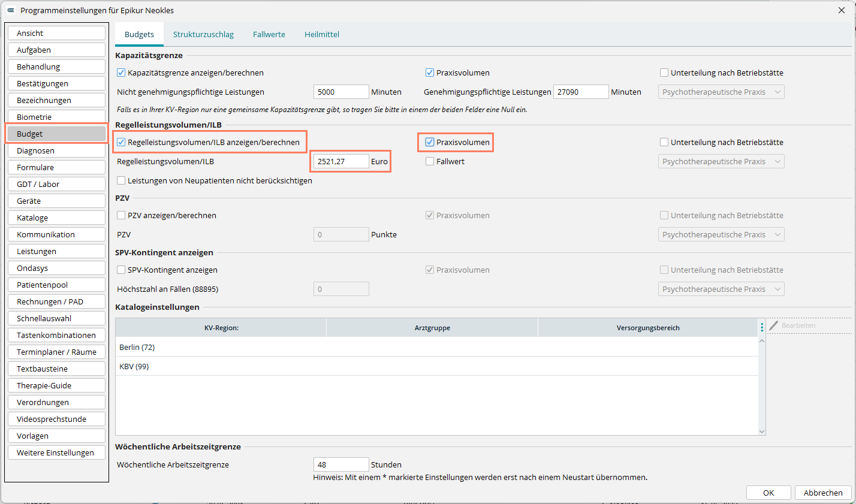
Task: Edit the Wöchentliche Arbeitszeitgrenze hours field
Action: (341, 464)
